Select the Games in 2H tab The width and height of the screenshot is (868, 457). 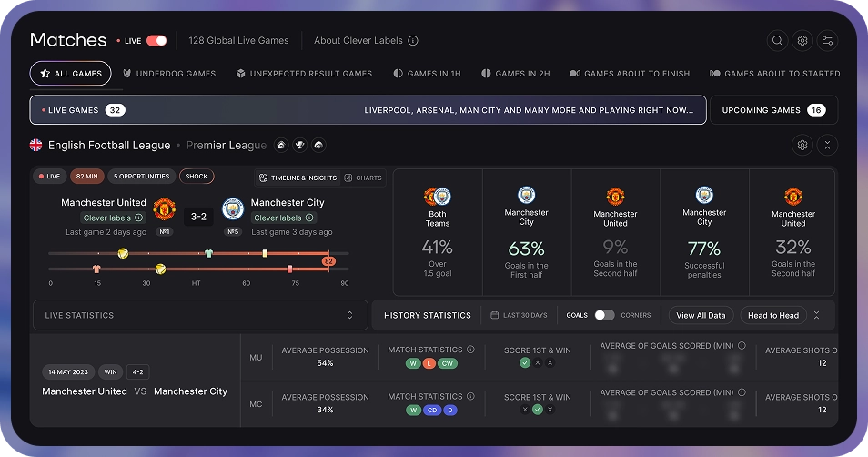pos(515,74)
